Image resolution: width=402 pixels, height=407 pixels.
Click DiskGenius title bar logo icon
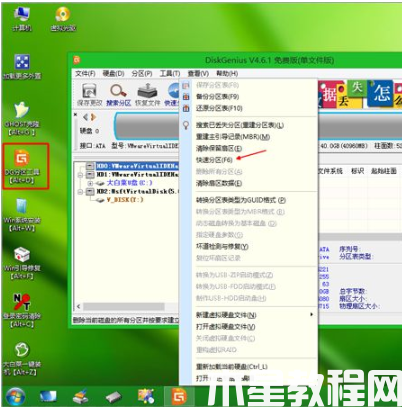[x=77, y=60]
